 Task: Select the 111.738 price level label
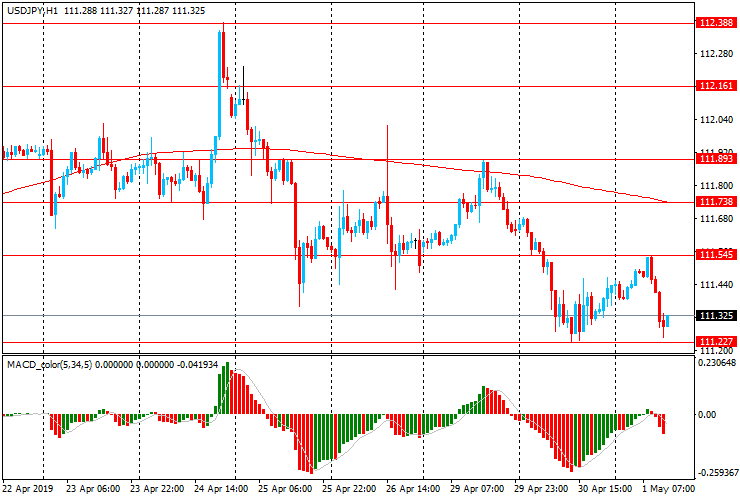click(x=716, y=202)
